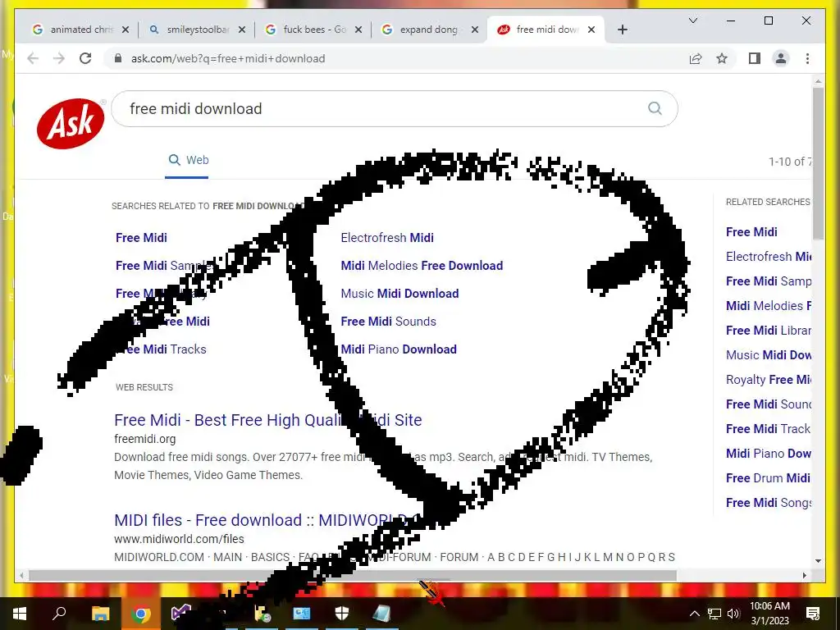Screen dimensions: 840x630
Task: Open the volume control in tray
Action: (733, 614)
